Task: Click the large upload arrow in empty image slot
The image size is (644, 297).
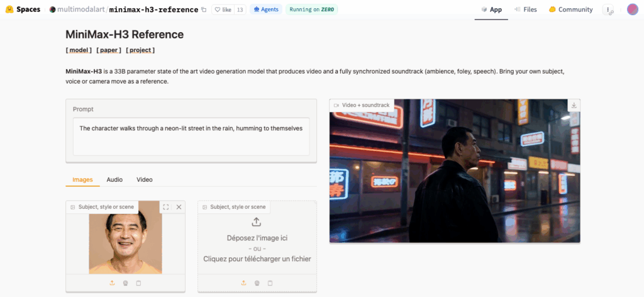Action: click(257, 222)
